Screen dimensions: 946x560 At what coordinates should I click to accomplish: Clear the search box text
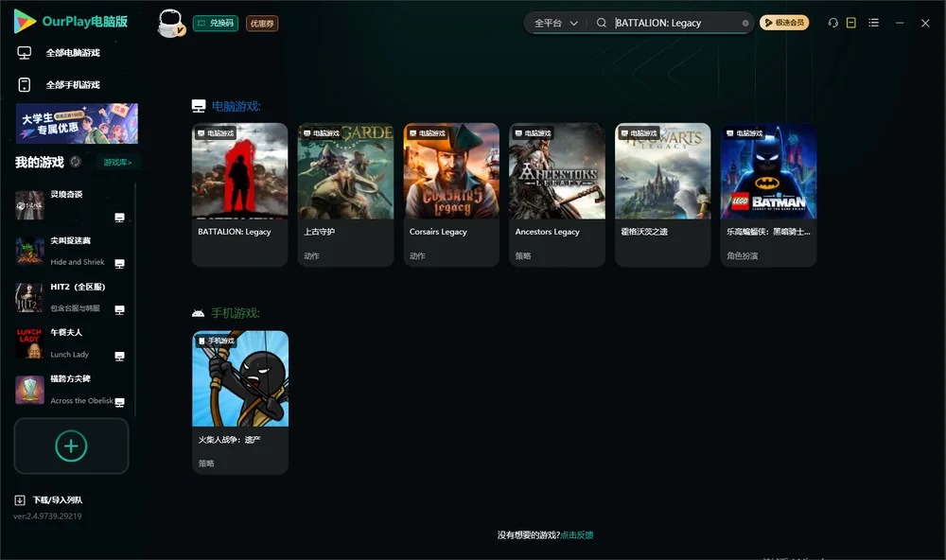(745, 23)
